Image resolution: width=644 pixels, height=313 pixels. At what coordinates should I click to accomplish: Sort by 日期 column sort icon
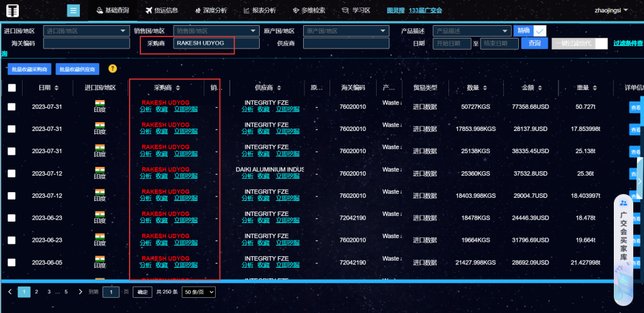point(57,88)
